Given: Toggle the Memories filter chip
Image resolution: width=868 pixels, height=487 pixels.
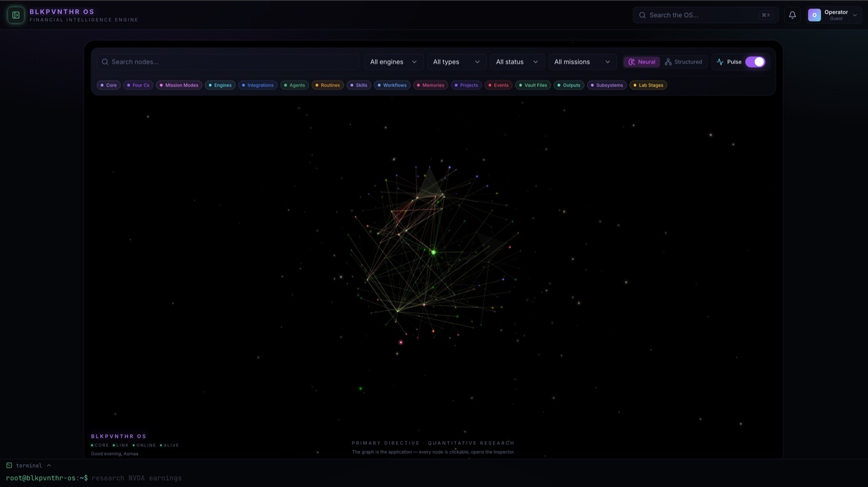Looking at the screenshot, I should (431, 85).
